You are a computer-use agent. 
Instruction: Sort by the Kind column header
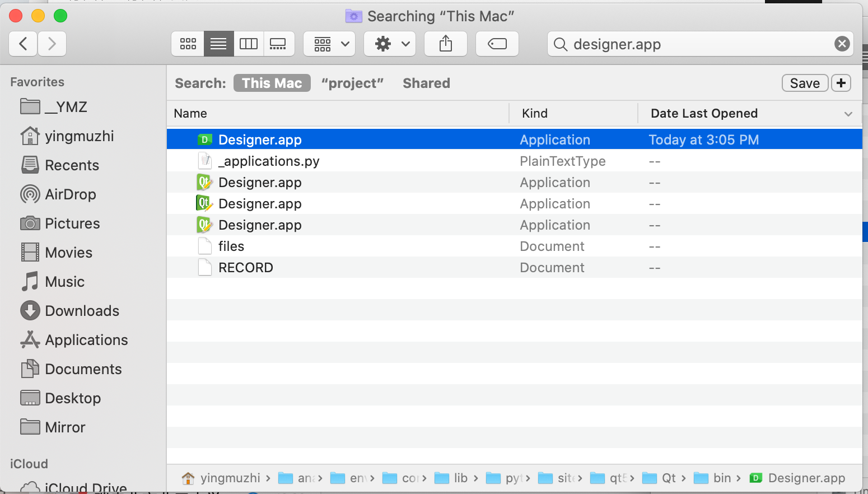573,113
